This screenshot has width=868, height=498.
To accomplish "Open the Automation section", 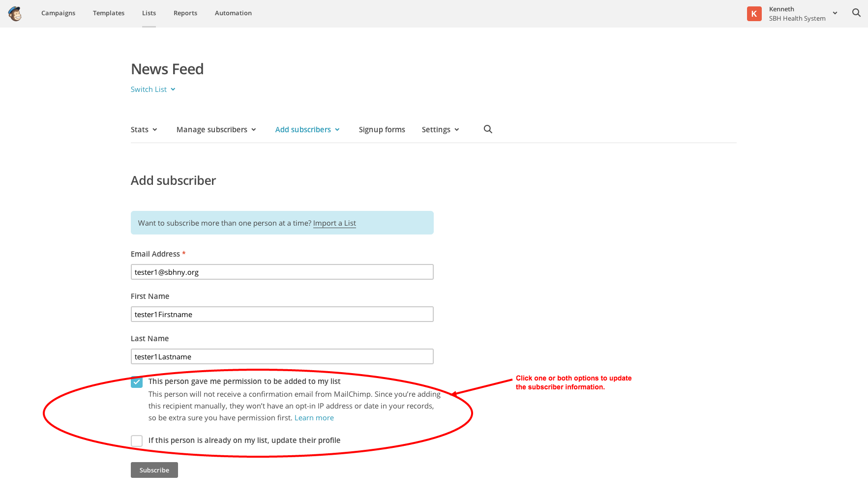I will (233, 13).
